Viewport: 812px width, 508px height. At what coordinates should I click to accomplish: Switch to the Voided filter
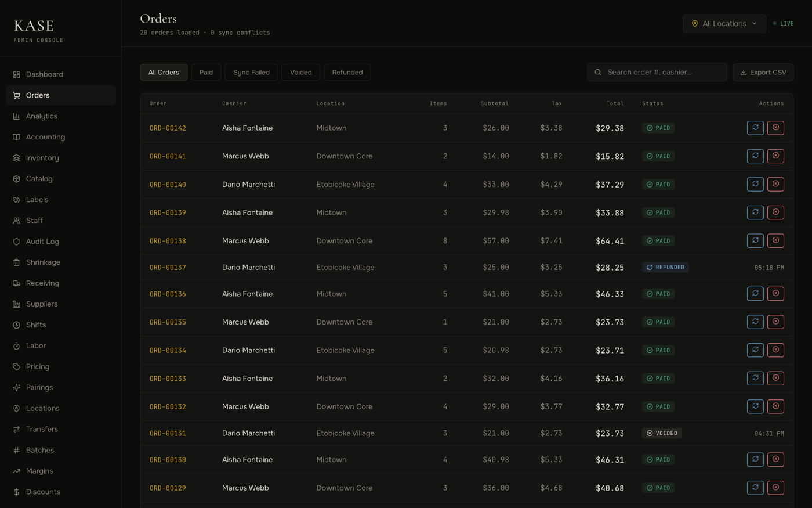coord(300,72)
